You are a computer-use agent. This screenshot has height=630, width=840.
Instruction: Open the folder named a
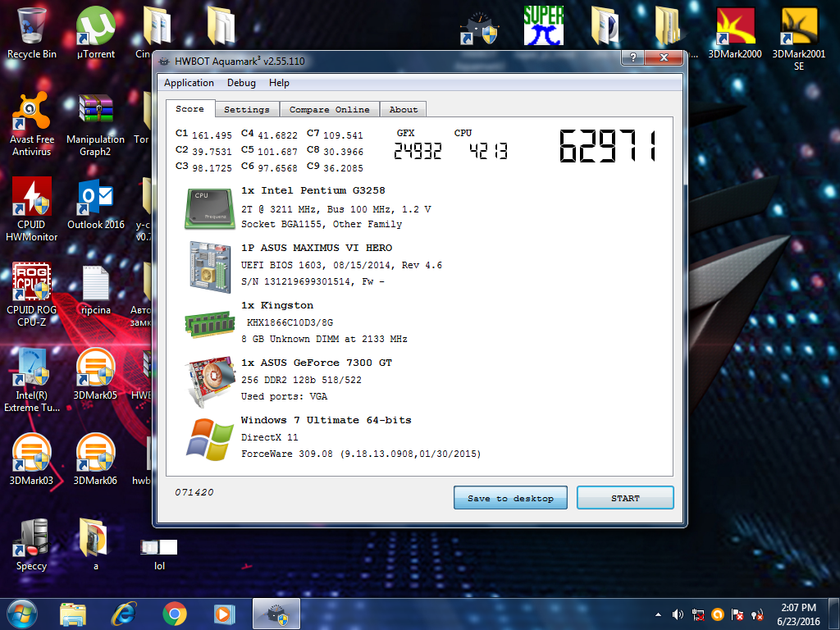pos(95,545)
